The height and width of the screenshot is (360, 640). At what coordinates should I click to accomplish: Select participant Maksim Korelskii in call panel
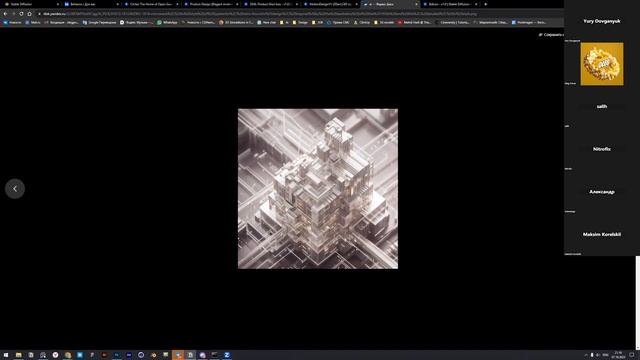coord(602,234)
